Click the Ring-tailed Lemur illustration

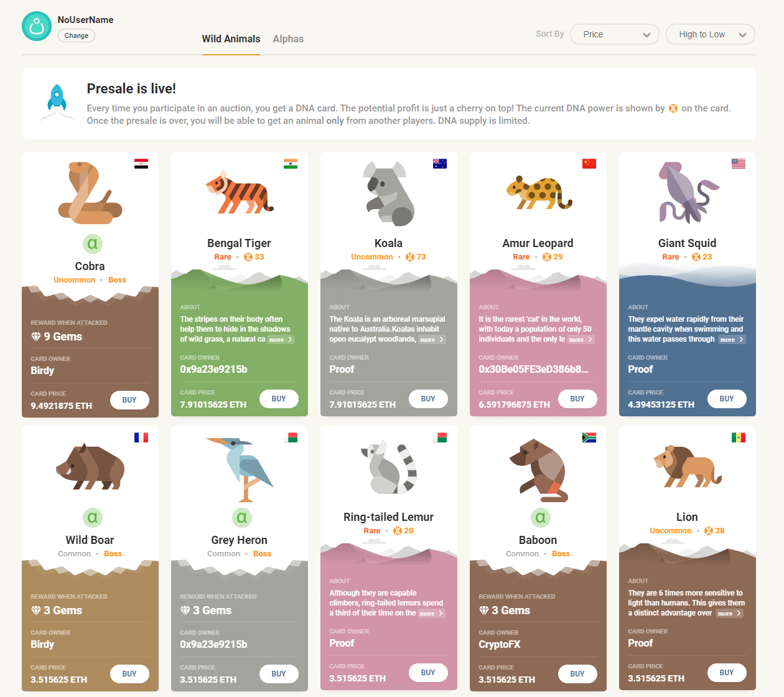click(389, 467)
